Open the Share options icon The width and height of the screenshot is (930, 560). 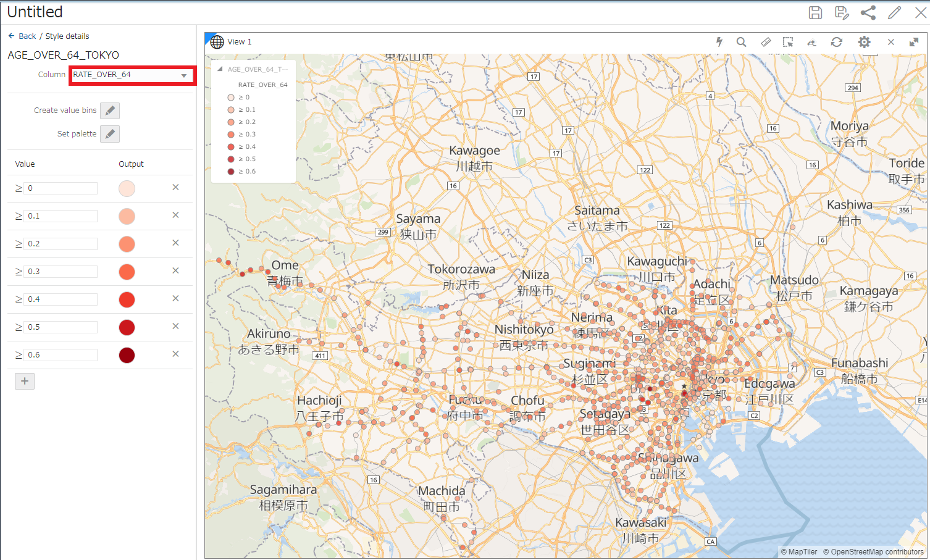click(x=868, y=12)
